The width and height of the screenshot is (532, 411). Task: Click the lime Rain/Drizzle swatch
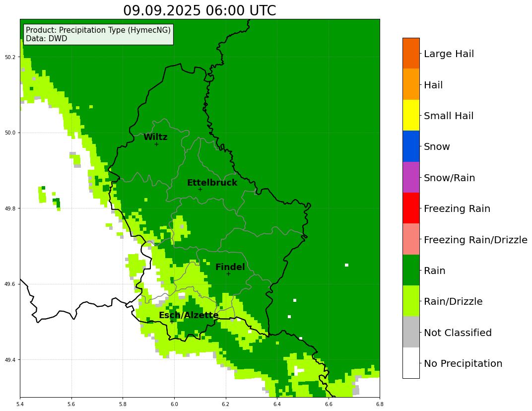[411, 301]
